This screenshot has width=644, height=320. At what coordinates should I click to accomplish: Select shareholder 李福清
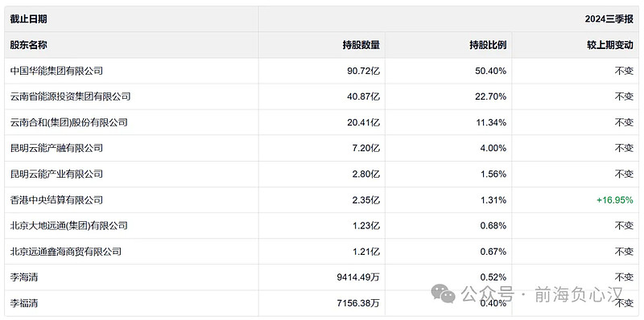coord(24,303)
